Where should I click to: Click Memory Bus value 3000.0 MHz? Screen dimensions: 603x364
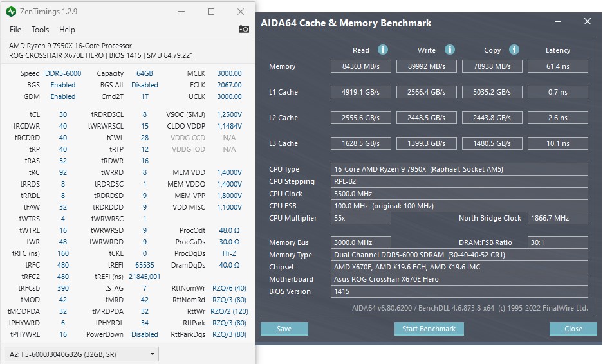361,242
